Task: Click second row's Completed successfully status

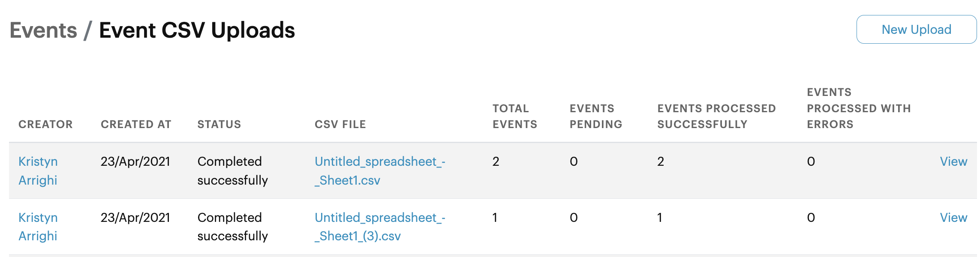Action: click(233, 227)
